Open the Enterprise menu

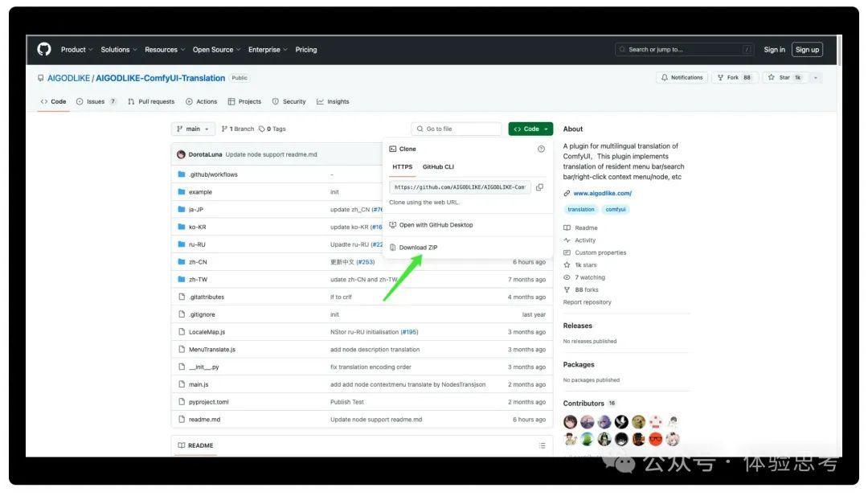pyautogui.click(x=268, y=50)
